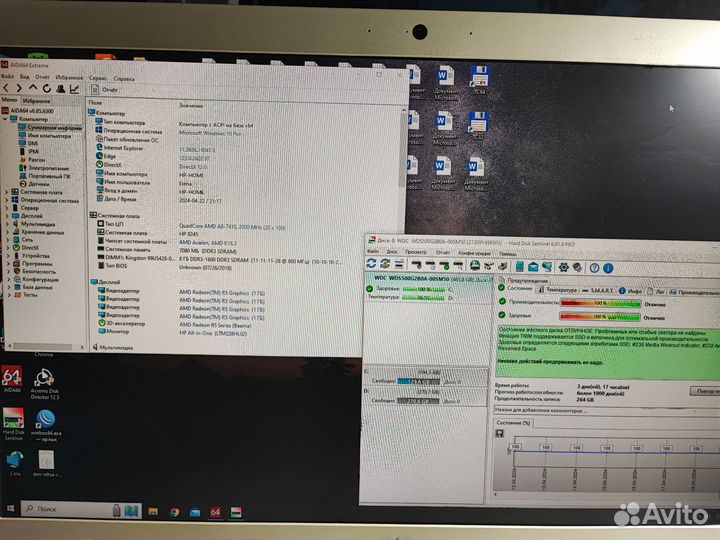Click the Forward arrow in AIDA64 toolbar
720x540 pixels.
point(19,87)
